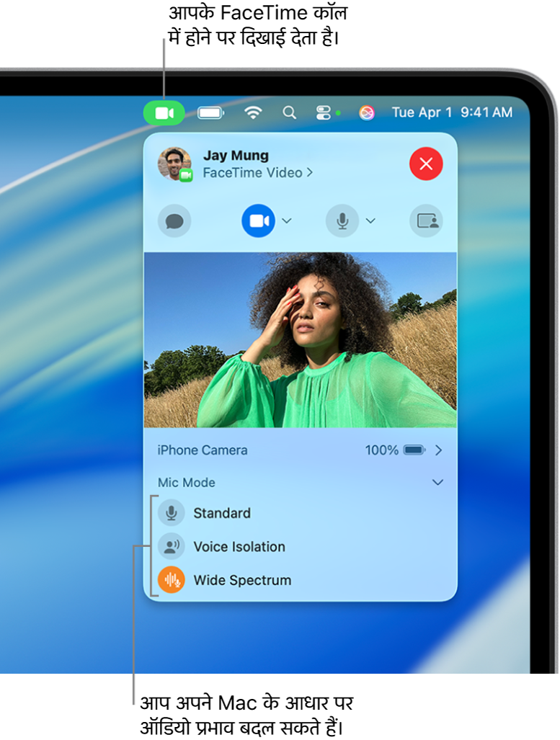Click Jay Mung's contact avatar

(x=174, y=164)
